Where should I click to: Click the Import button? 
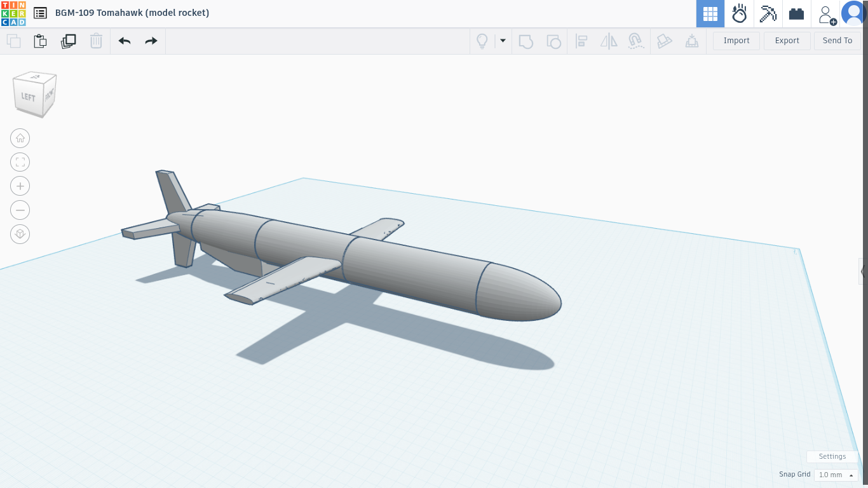tap(736, 41)
